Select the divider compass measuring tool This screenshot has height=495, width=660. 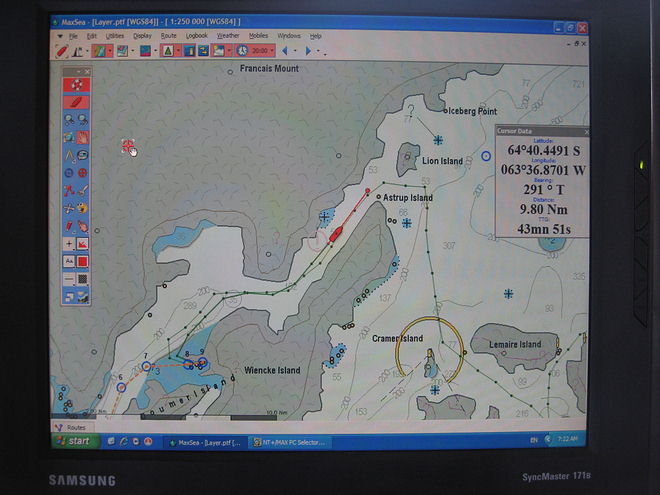point(69,155)
